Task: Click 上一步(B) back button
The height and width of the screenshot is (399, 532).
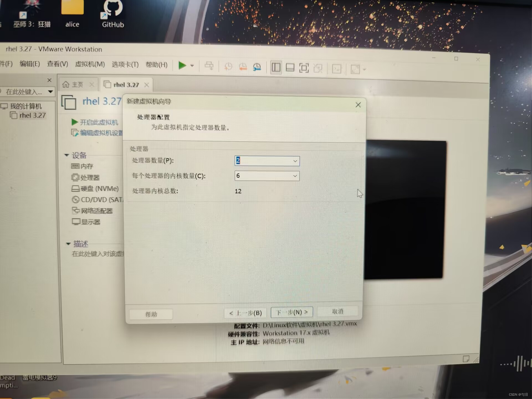Action: (x=245, y=313)
